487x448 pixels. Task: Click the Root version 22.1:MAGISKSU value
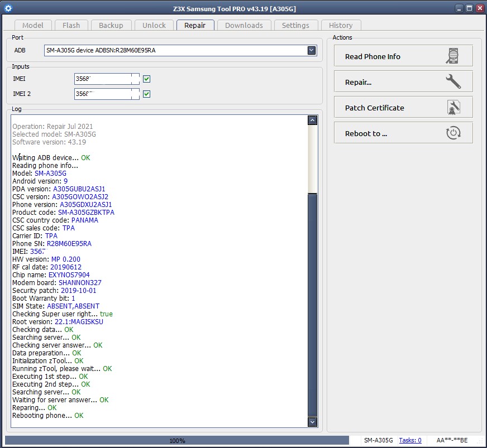point(79,322)
